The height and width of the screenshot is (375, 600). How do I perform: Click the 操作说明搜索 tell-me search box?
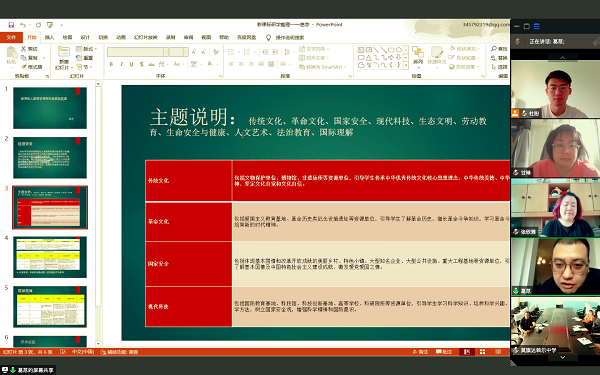(285, 37)
